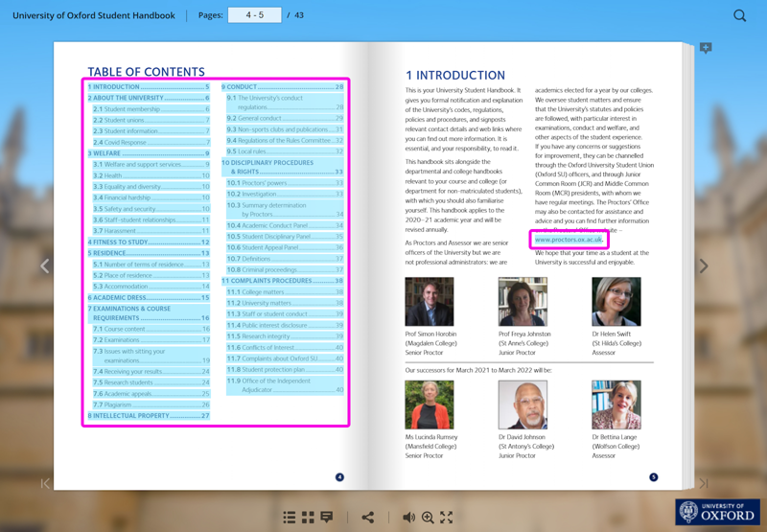This screenshot has height=532, width=767.
Task: Open contents entry 10.2 Investigation
Action: pyautogui.click(x=285, y=195)
